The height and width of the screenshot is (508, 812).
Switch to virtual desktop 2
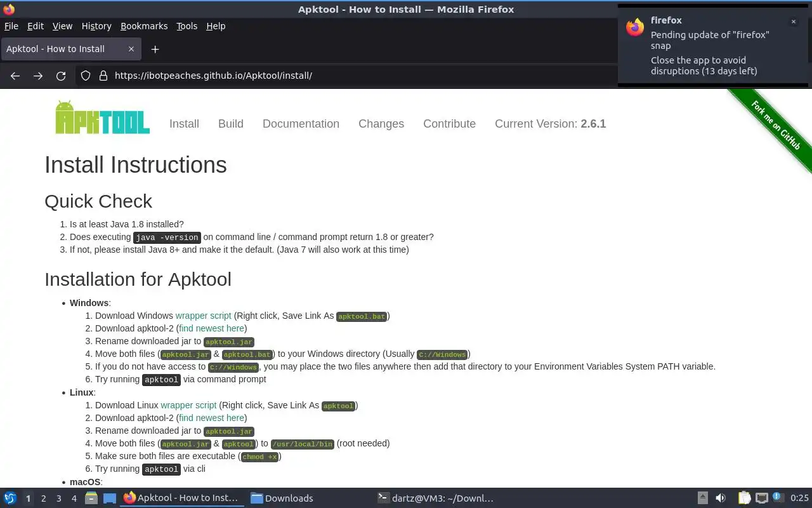click(x=43, y=498)
